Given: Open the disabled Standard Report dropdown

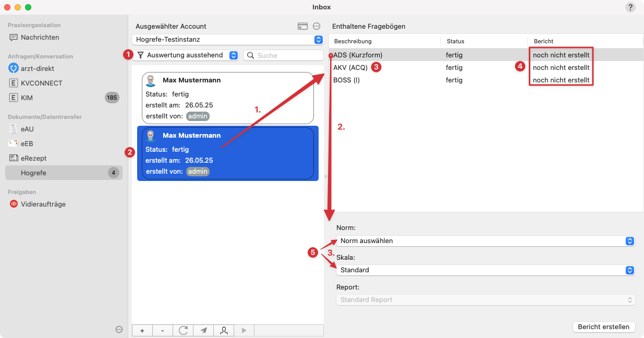Looking at the screenshot, I should 485,300.
